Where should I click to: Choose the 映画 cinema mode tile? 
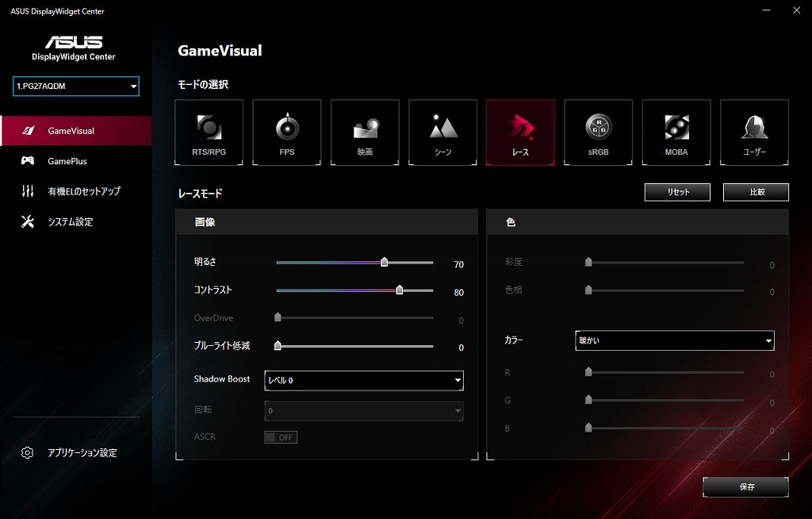pos(365,133)
